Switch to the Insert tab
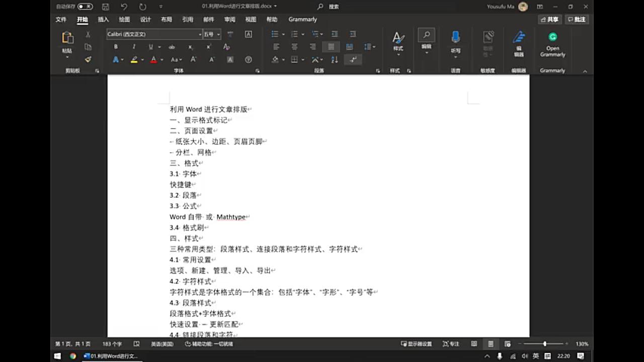644x362 pixels. tap(103, 19)
